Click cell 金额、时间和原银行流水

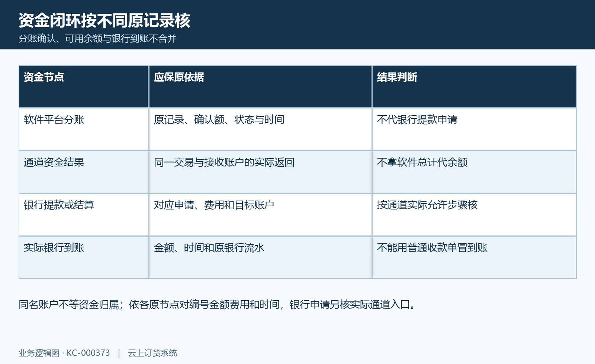260,257
